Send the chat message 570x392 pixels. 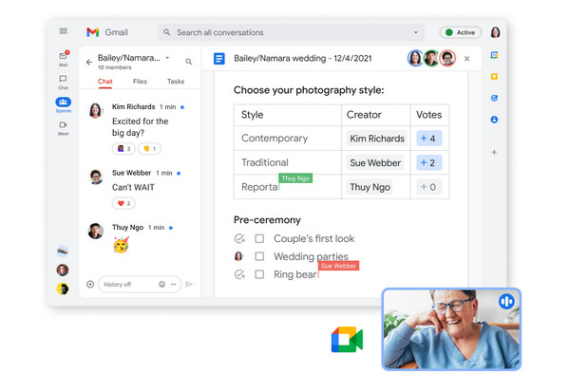[189, 284]
